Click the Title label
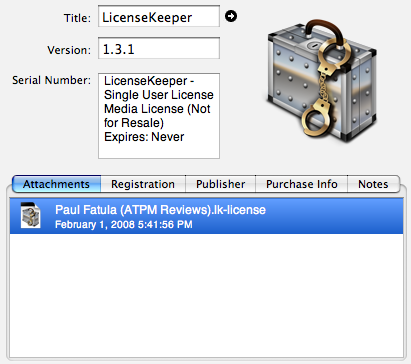Screen dimensions: 411x364 pos(77,18)
